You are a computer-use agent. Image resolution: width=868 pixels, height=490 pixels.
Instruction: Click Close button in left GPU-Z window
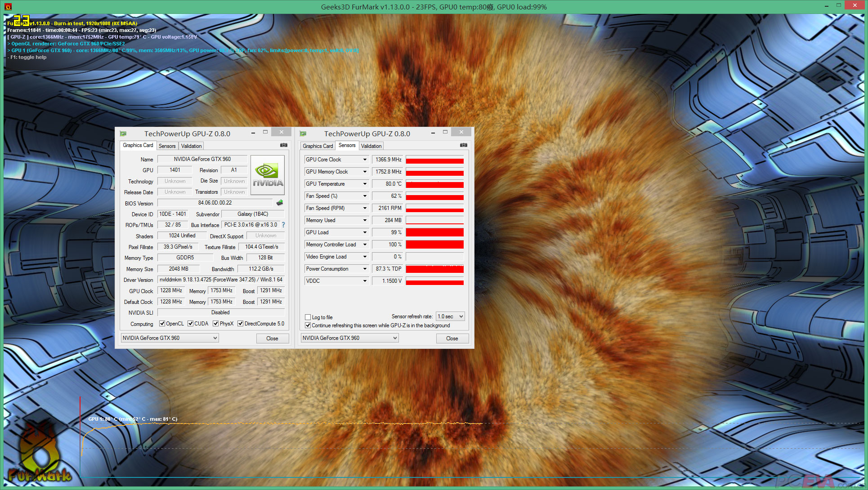click(272, 339)
